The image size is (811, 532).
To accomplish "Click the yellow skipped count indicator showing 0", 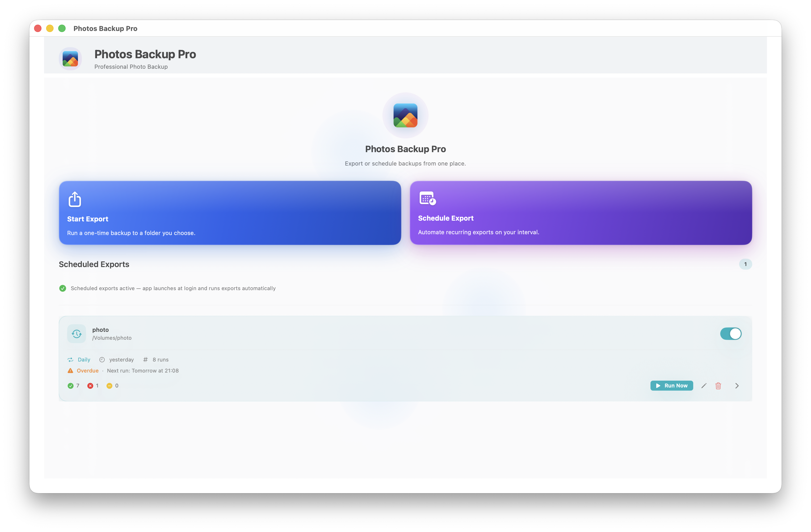I will coord(110,385).
